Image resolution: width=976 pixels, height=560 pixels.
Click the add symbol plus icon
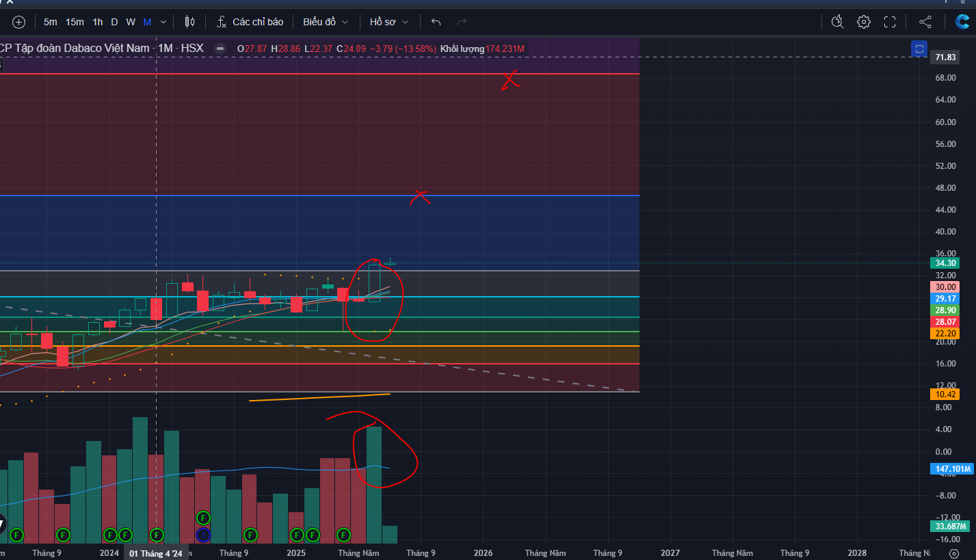[x=18, y=22]
